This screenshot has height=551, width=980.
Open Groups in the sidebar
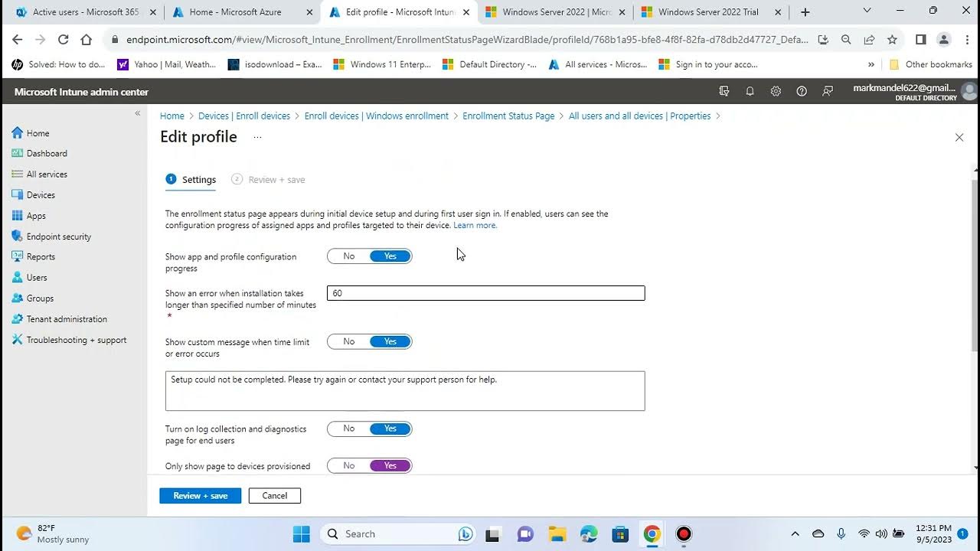[x=33, y=298]
